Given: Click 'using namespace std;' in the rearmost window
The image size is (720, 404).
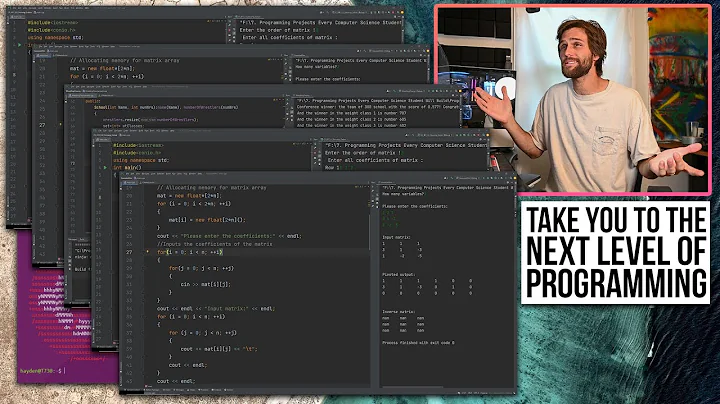Looking at the screenshot, I should pyautogui.click(x=56, y=37).
